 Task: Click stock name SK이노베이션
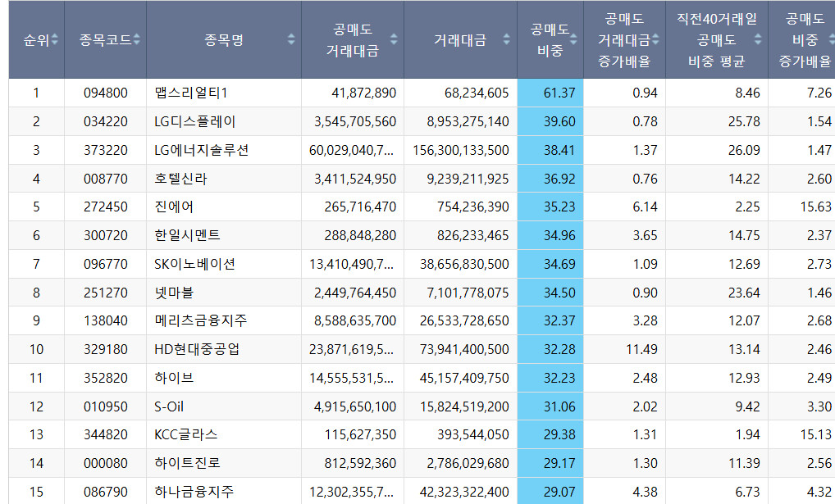pyautogui.click(x=194, y=264)
